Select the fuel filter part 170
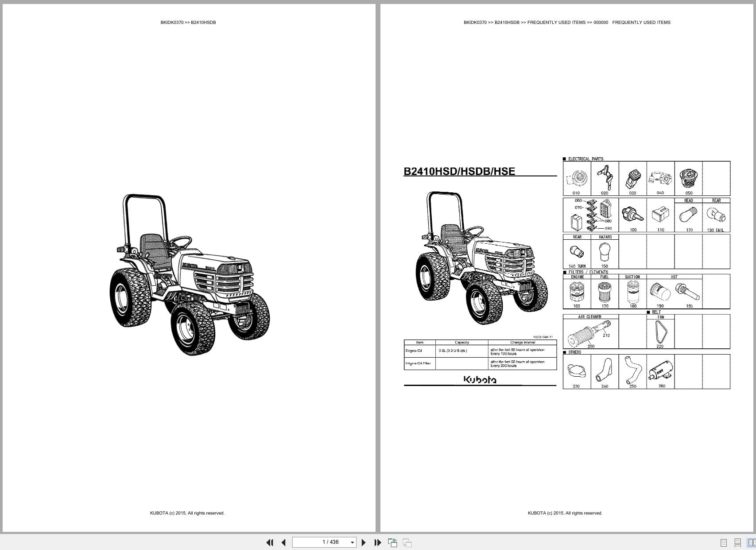 click(x=605, y=292)
